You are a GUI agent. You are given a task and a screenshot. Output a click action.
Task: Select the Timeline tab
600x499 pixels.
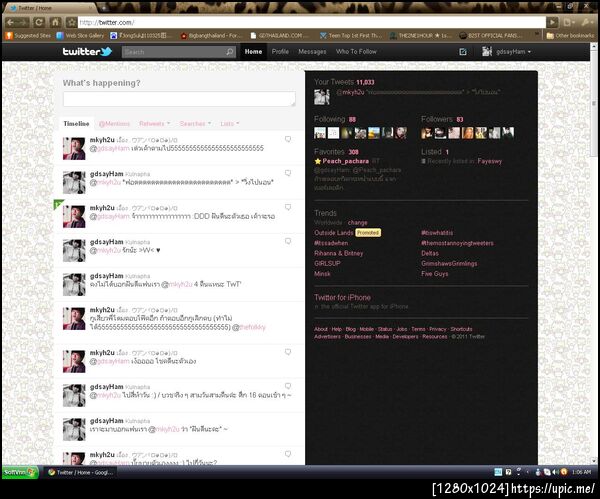[x=76, y=124]
